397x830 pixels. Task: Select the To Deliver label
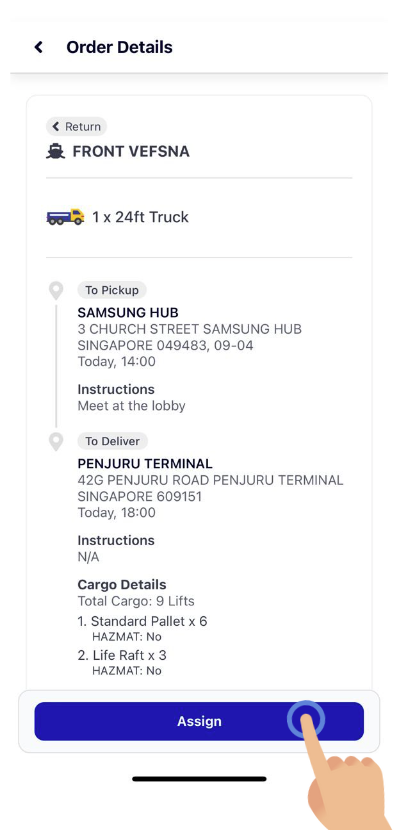pyautogui.click(x=113, y=441)
